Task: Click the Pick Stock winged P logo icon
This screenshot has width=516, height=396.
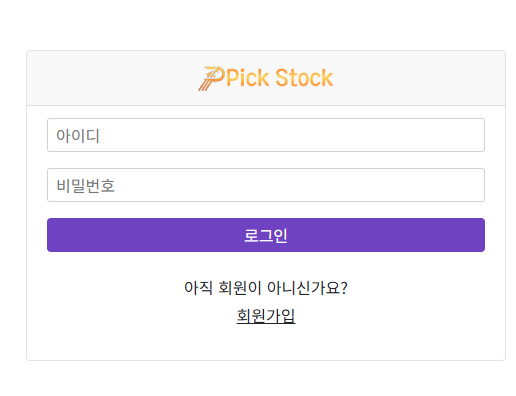Action: [x=211, y=78]
